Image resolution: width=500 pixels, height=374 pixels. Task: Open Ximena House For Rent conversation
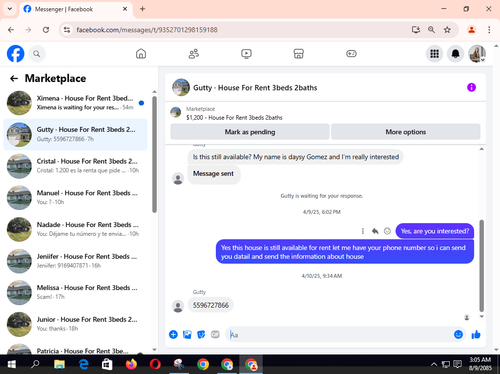tap(75, 103)
